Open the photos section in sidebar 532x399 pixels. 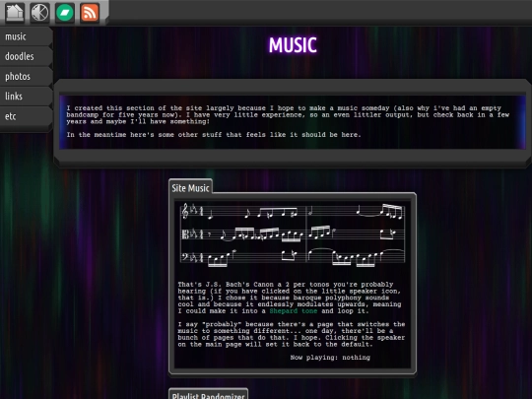point(26,76)
